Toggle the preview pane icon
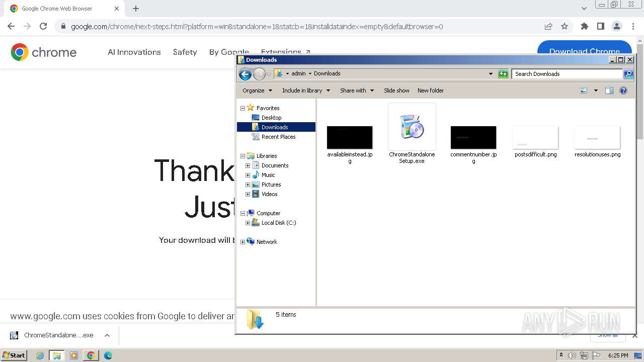The image size is (644, 362). 609,90
